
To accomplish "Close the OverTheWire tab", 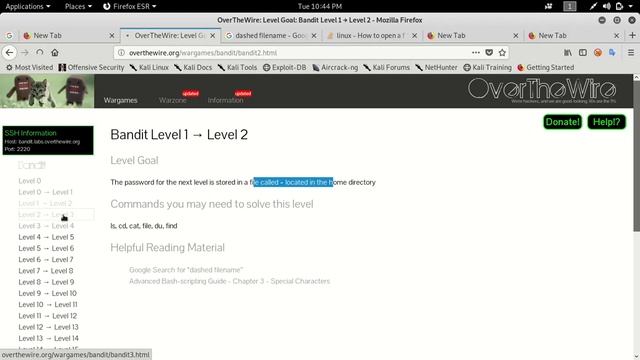I will 213,36.
